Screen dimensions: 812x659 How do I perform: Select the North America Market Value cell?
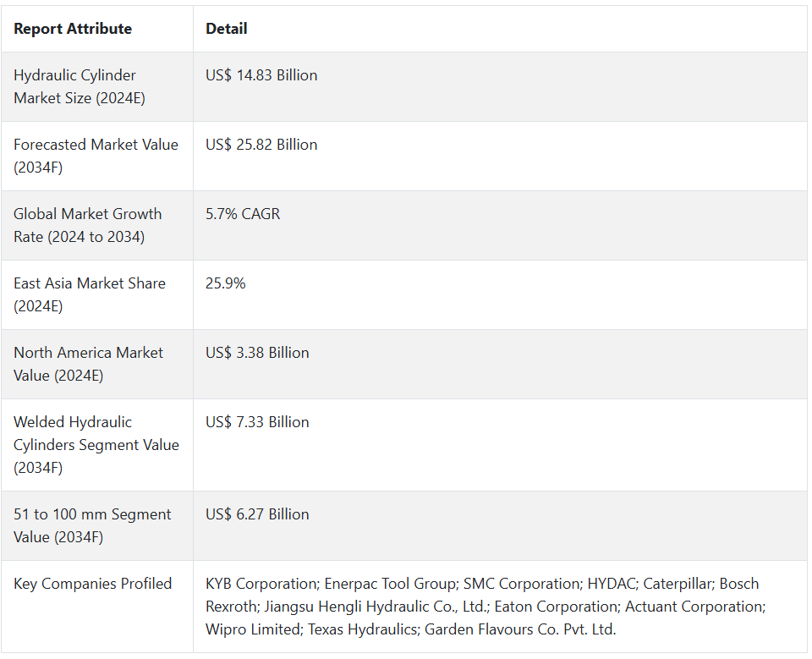88,364
